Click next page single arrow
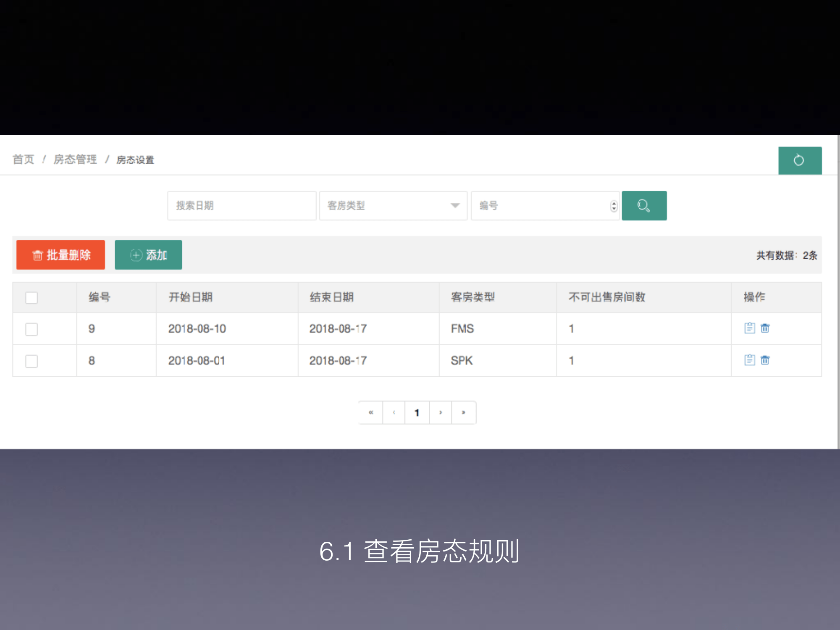Image resolution: width=840 pixels, height=630 pixels. click(440, 412)
